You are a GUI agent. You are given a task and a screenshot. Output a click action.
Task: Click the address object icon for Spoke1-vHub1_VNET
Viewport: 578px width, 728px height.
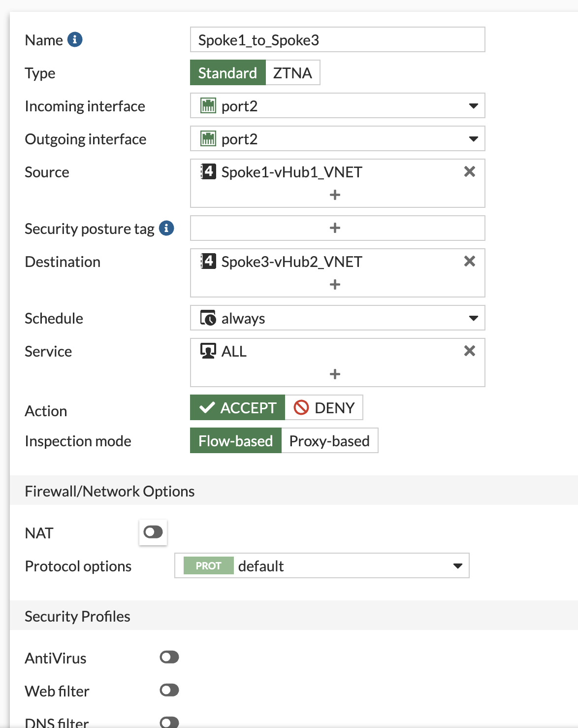coord(208,171)
